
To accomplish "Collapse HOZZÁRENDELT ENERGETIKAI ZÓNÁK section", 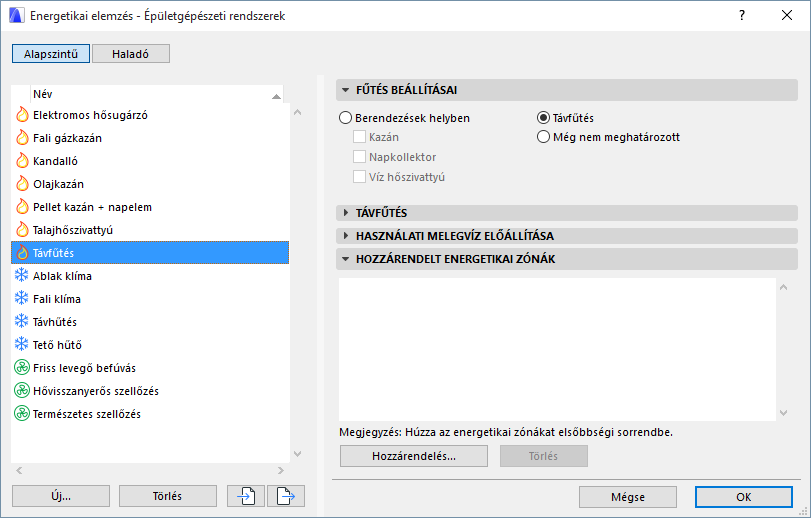I will click(346, 259).
